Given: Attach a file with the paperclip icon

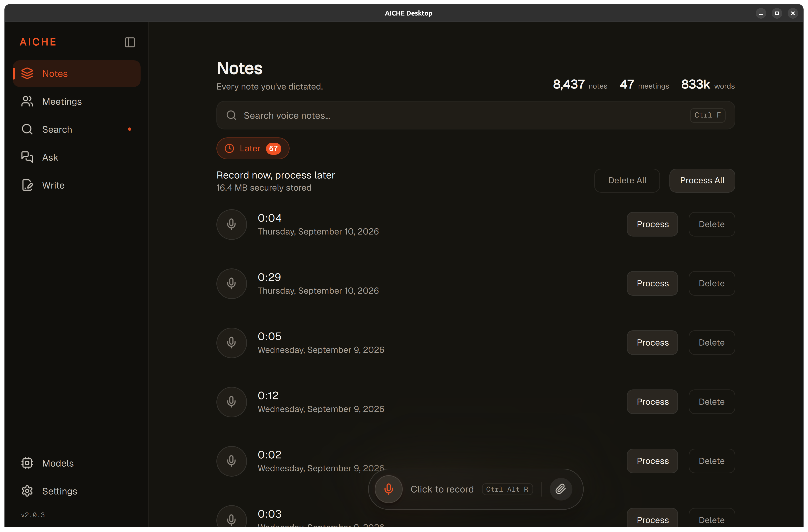Looking at the screenshot, I should [x=561, y=489].
